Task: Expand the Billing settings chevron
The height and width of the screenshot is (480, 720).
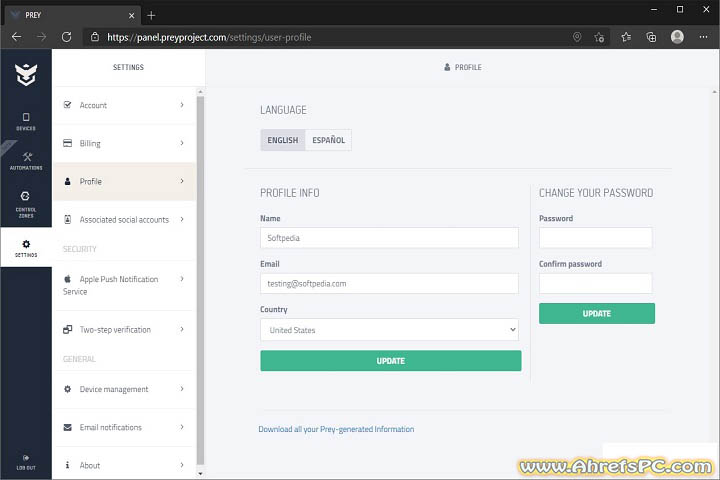Action: 182,143
